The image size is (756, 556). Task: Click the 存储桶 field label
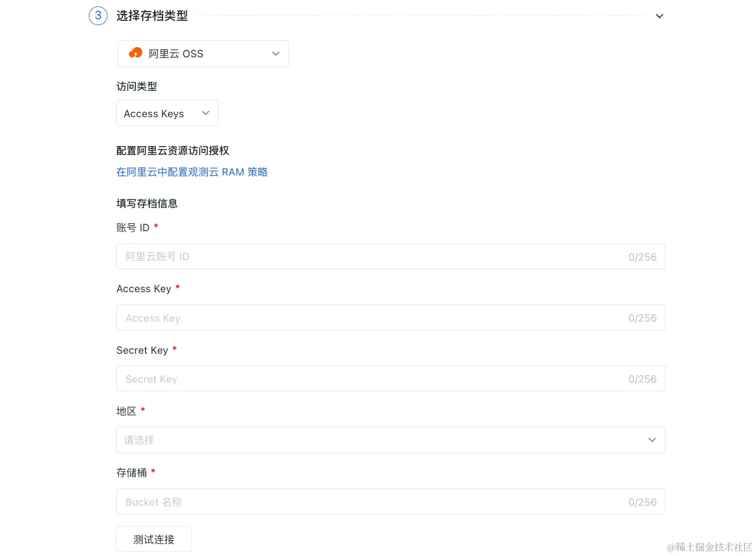(x=131, y=473)
